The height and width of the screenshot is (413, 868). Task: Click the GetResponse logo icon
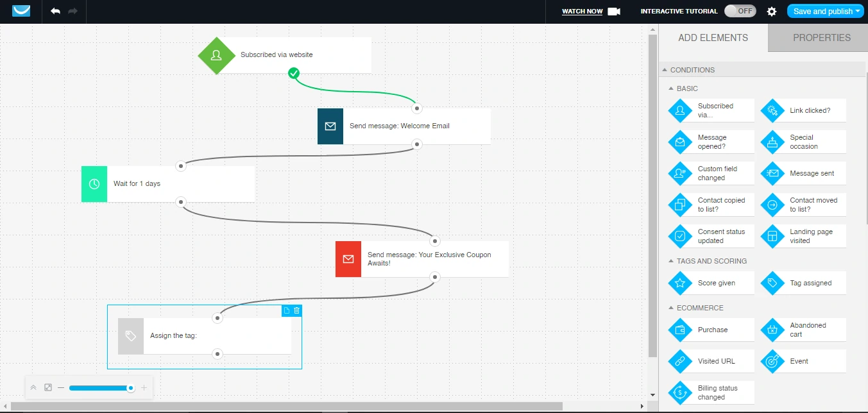(x=21, y=11)
